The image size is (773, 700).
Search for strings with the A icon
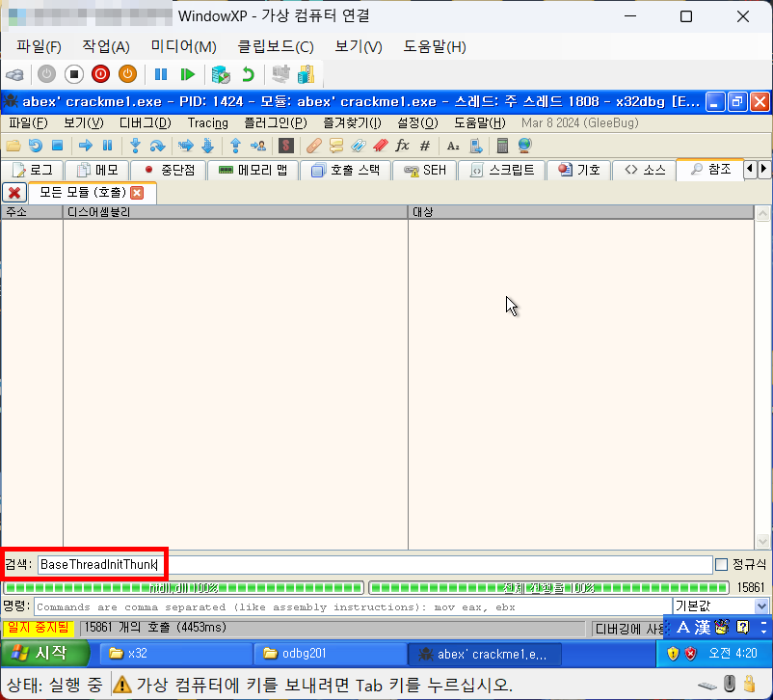(x=453, y=146)
